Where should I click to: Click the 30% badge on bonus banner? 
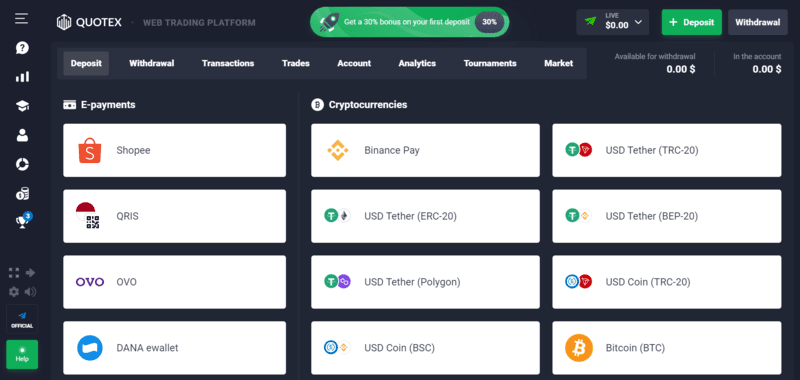489,22
